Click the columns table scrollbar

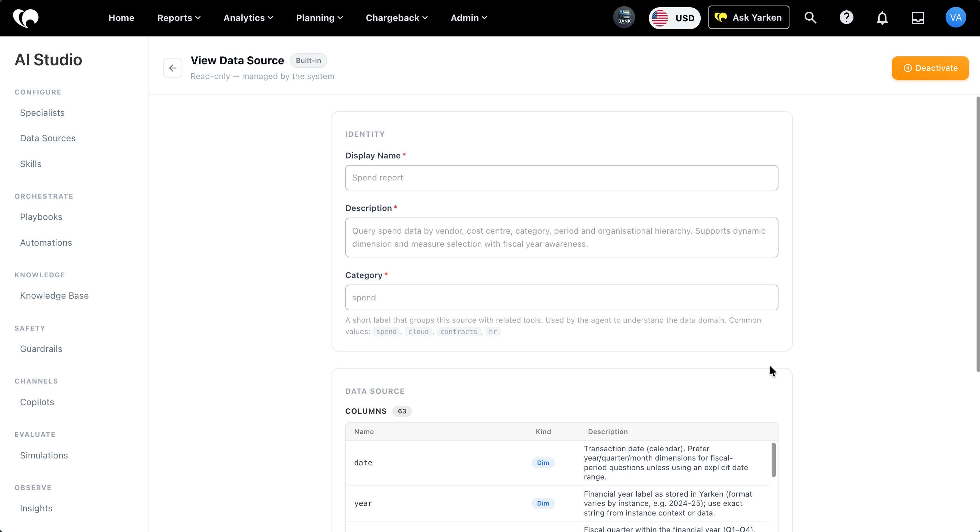pyautogui.click(x=773, y=460)
